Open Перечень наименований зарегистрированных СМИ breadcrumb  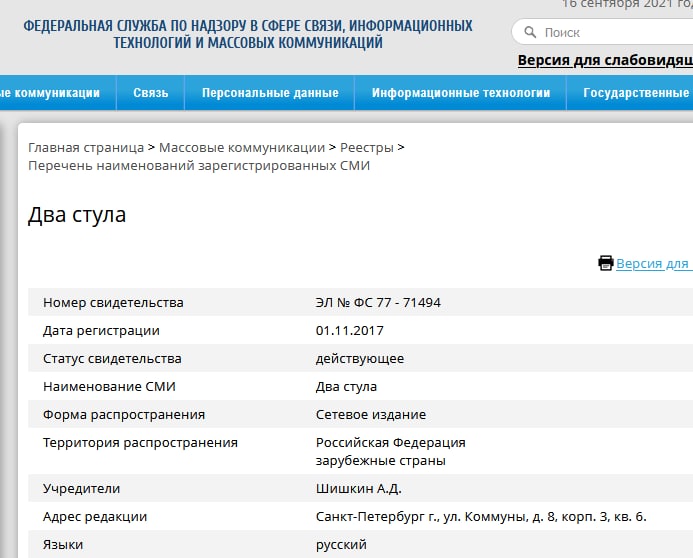[x=199, y=166]
